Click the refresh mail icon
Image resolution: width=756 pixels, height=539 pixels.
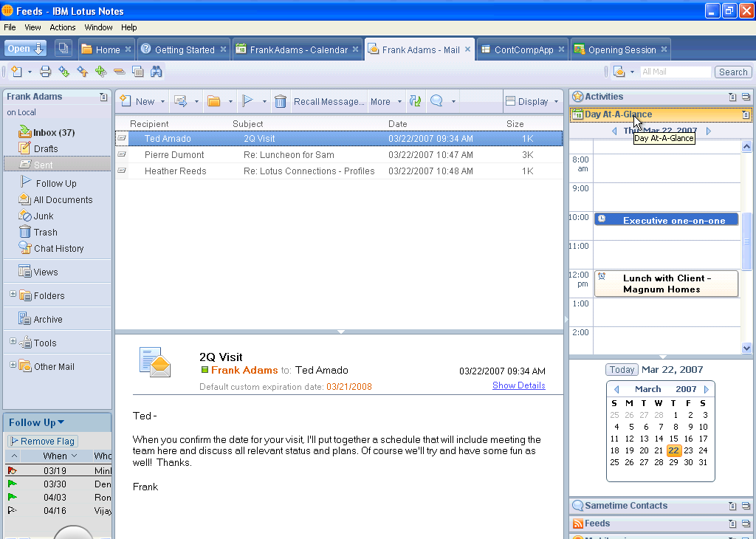pos(416,102)
